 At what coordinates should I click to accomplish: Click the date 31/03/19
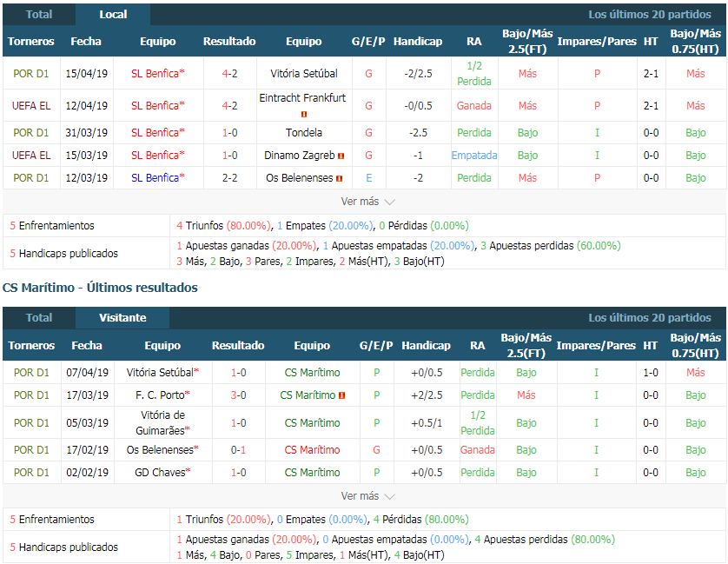(x=86, y=132)
